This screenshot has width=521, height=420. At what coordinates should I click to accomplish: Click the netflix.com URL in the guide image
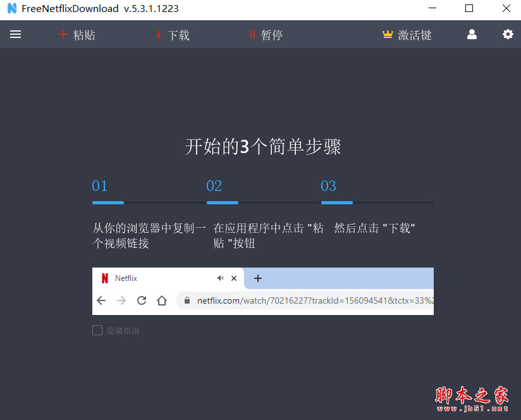(315, 300)
